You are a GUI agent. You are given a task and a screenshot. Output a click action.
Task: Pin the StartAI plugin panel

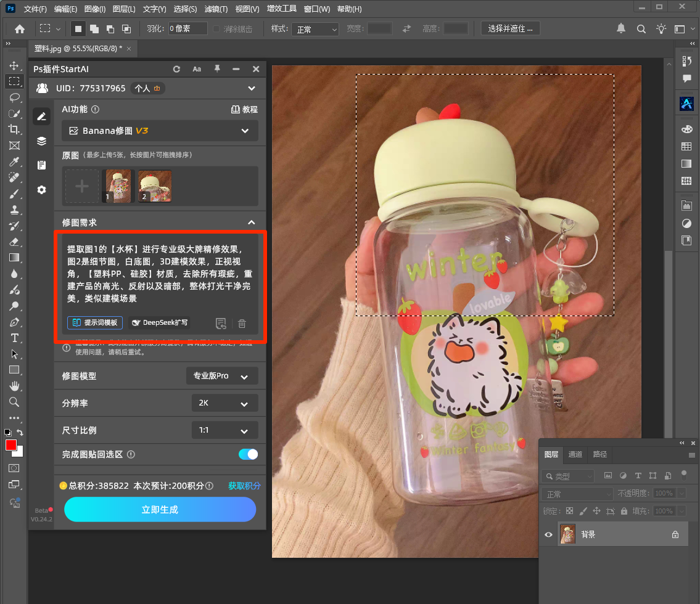217,69
